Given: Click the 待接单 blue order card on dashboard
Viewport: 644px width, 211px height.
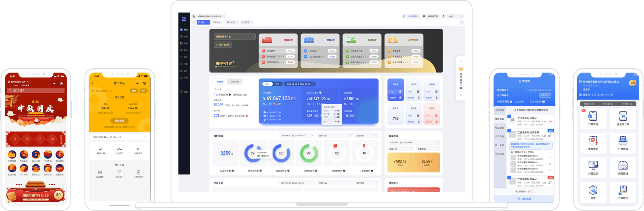Looking at the screenshot, I should click(x=396, y=90).
